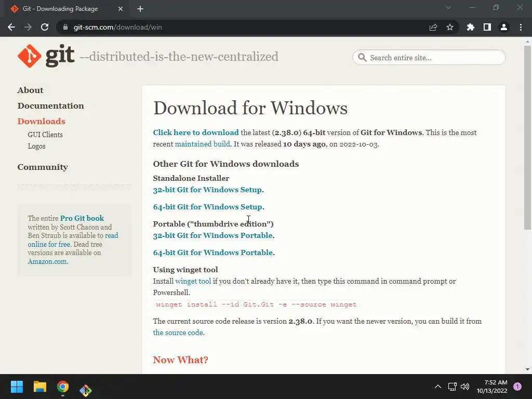Image resolution: width=532 pixels, height=399 pixels.
Task: Click the 'Using winget tool' subheading
Action: 185,270
